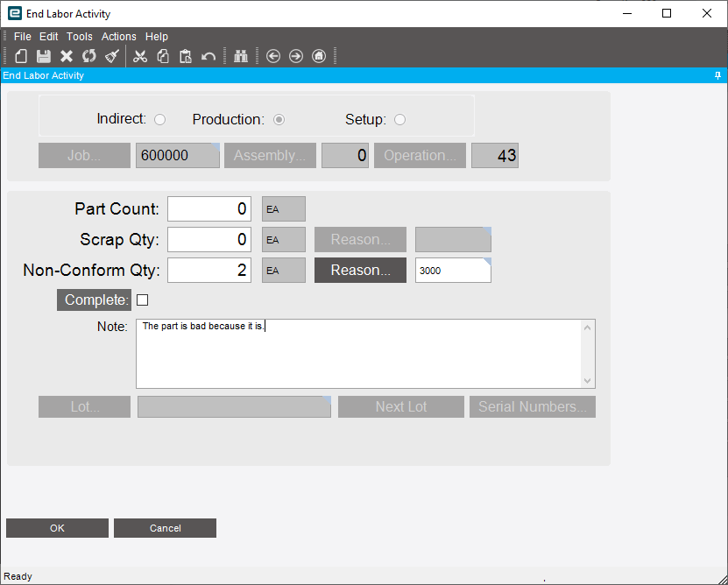Click the Lot... button
The height and width of the screenshot is (585, 728).
(x=84, y=406)
